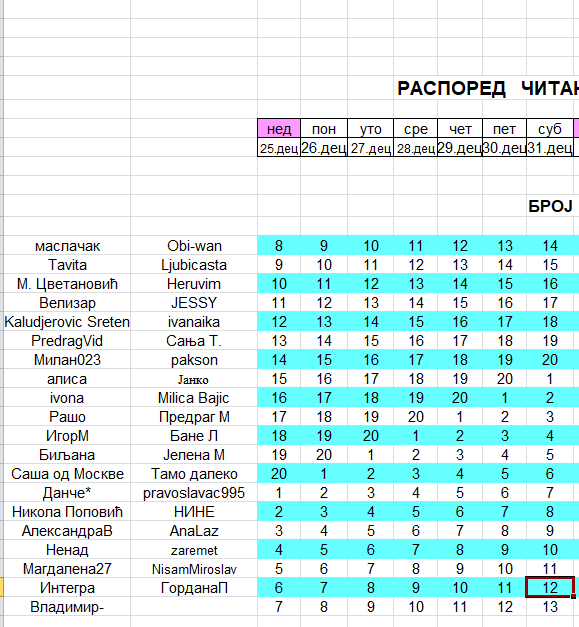Click the Obi-wan name cell

click(x=194, y=246)
